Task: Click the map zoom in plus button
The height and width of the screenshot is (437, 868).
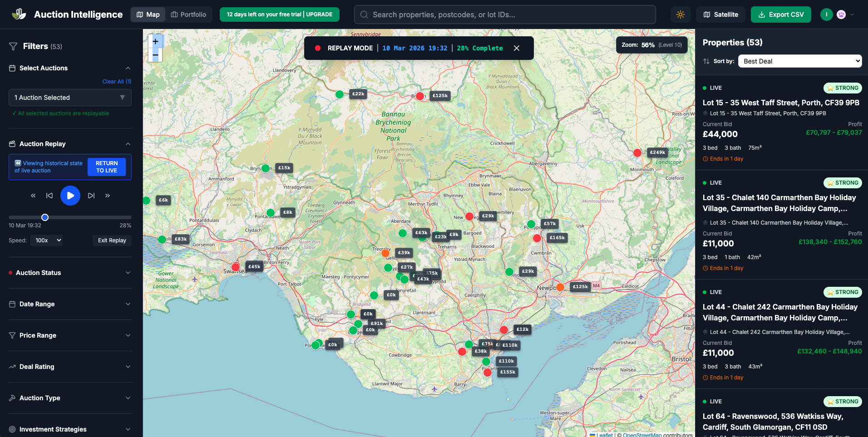Action: coord(155,41)
